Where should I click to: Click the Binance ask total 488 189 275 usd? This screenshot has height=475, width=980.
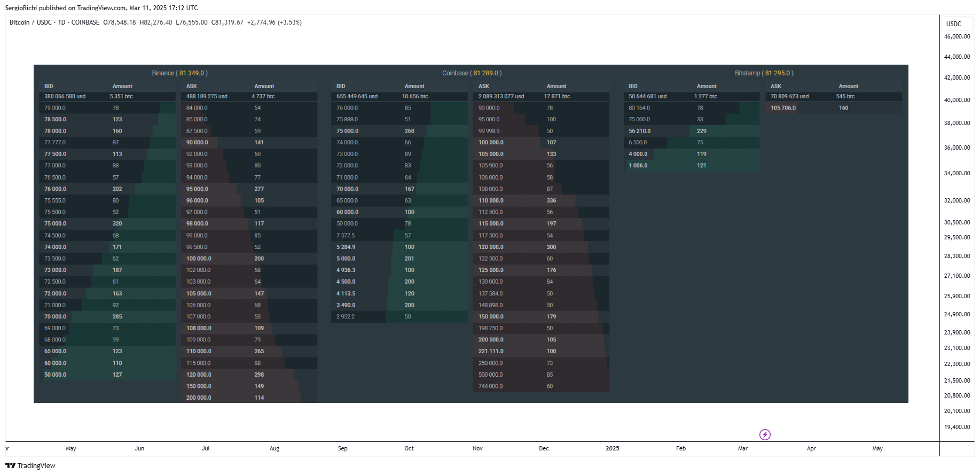click(207, 97)
